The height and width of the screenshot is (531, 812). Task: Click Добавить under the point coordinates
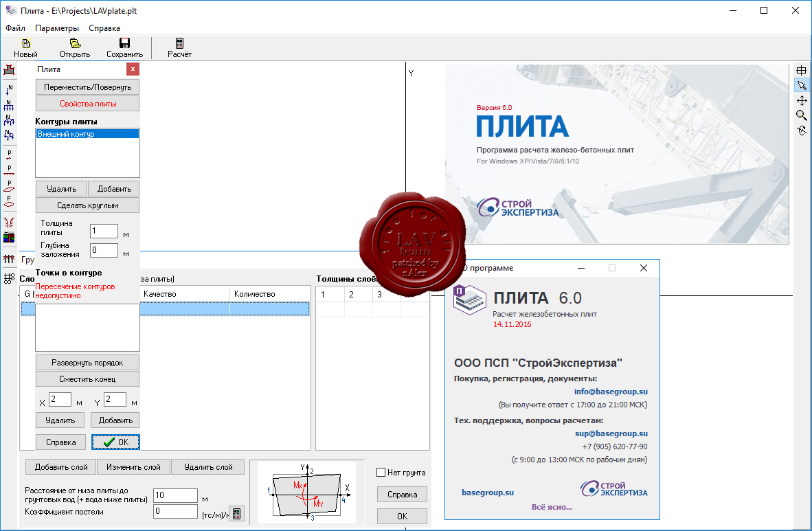pos(115,420)
